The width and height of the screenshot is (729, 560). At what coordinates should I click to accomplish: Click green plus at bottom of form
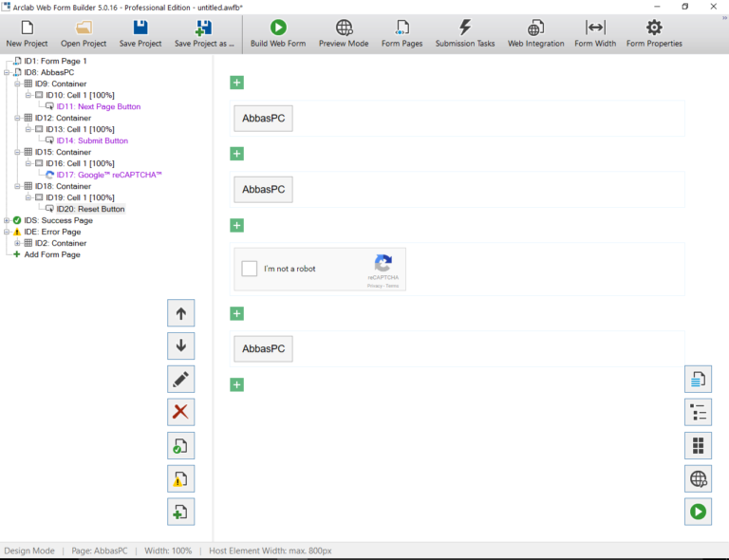[236, 384]
